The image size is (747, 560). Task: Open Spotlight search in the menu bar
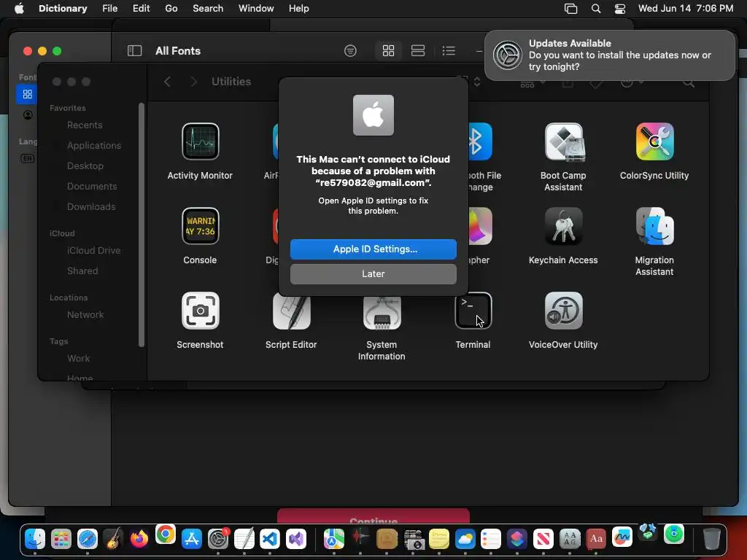[x=595, y=8]
